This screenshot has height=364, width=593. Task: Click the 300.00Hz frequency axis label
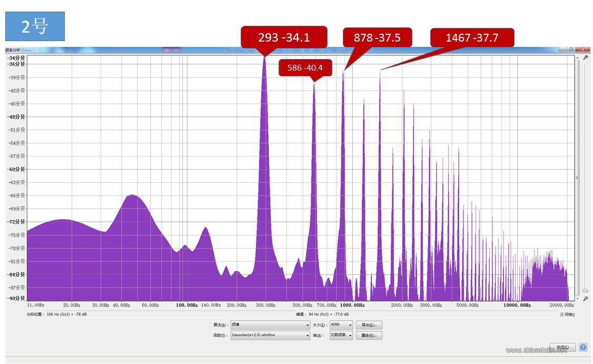pos(265,305)
